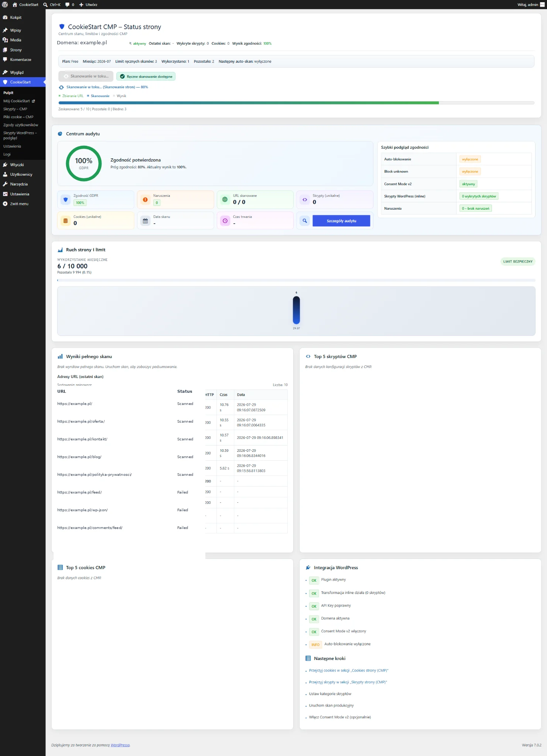Open Media using its sidebar icon

coord(5,40)
